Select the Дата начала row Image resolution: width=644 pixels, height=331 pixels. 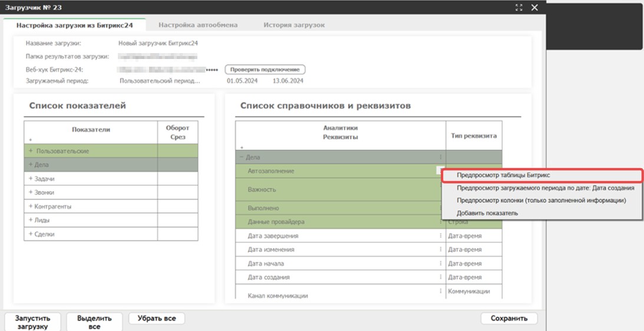point(341,263)
